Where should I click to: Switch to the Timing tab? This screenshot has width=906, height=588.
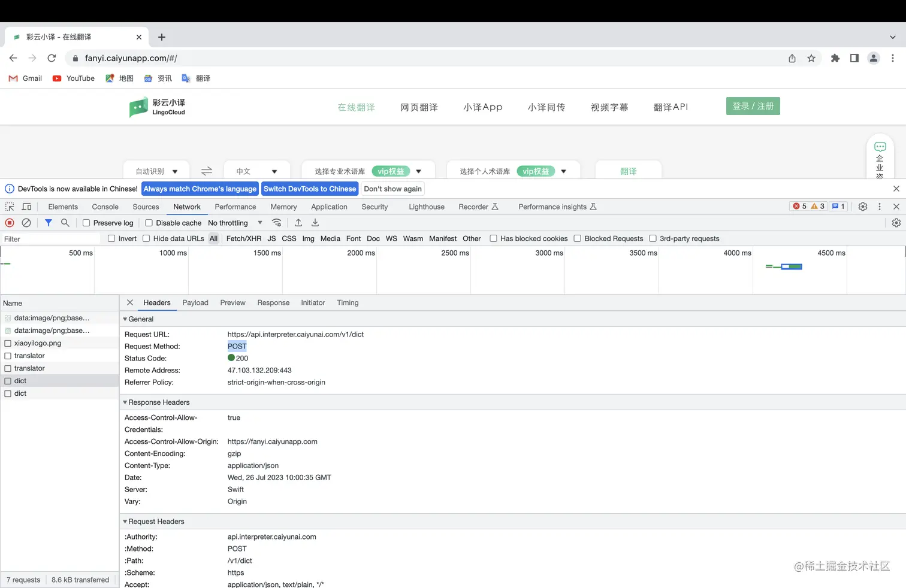click(348, 302)
